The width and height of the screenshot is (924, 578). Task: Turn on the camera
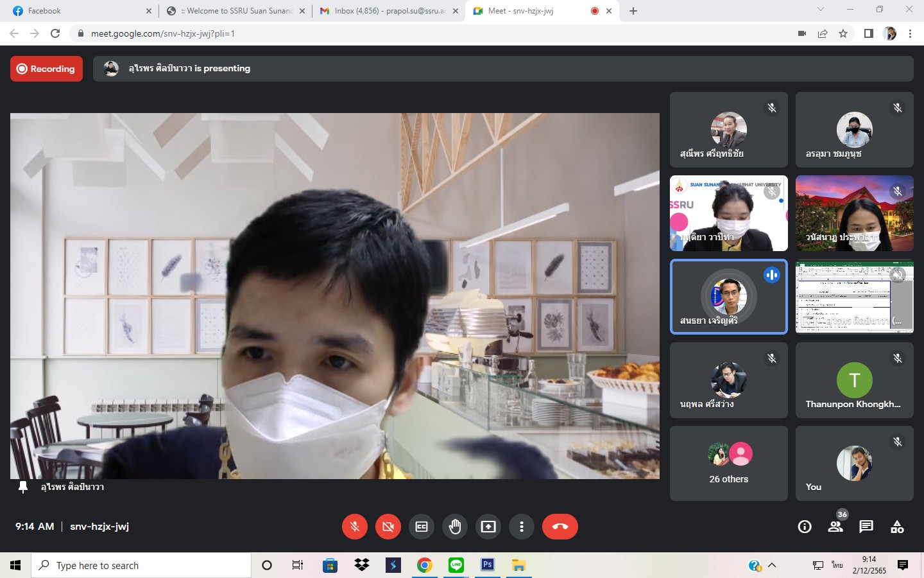click(x=388, y=527)
